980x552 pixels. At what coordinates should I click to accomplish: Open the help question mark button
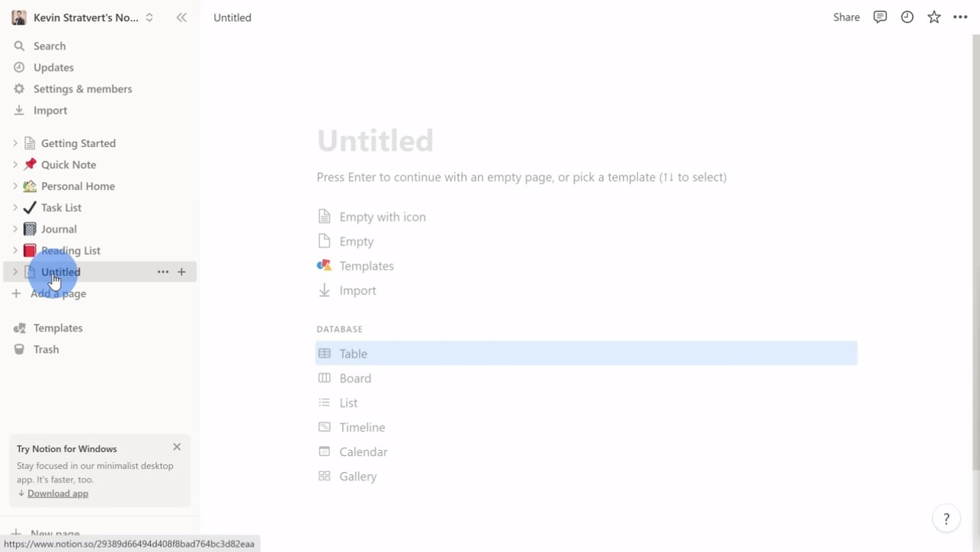[946, 519]
